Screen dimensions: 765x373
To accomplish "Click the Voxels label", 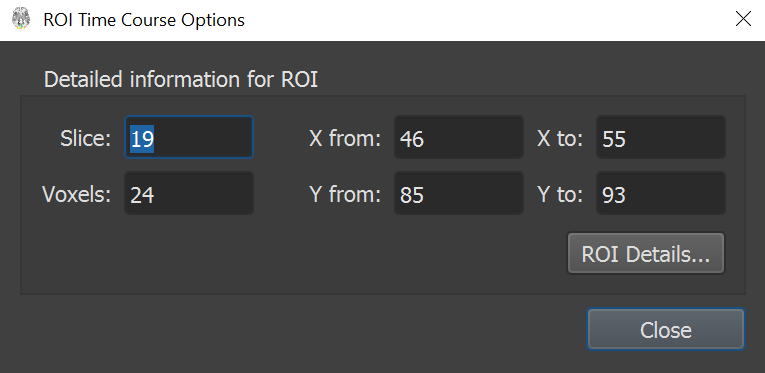I will [77, 194].
